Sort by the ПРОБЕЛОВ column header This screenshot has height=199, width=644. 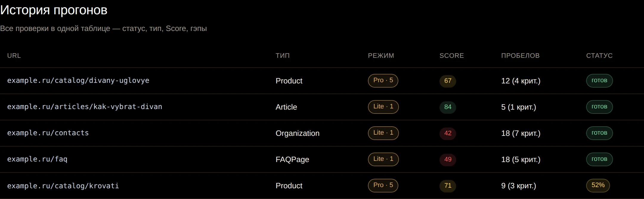521,56
